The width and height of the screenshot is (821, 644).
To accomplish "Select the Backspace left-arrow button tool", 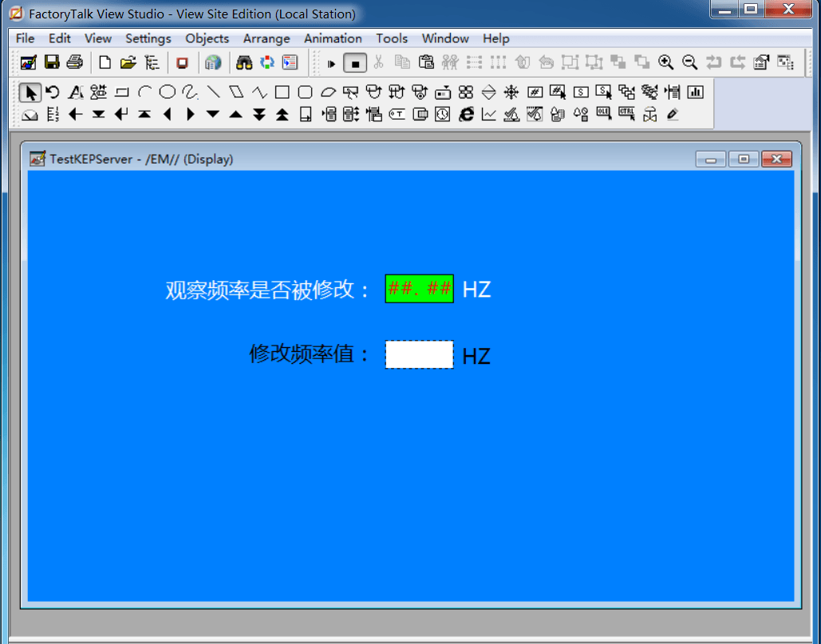I will click(x=76, y=115).
